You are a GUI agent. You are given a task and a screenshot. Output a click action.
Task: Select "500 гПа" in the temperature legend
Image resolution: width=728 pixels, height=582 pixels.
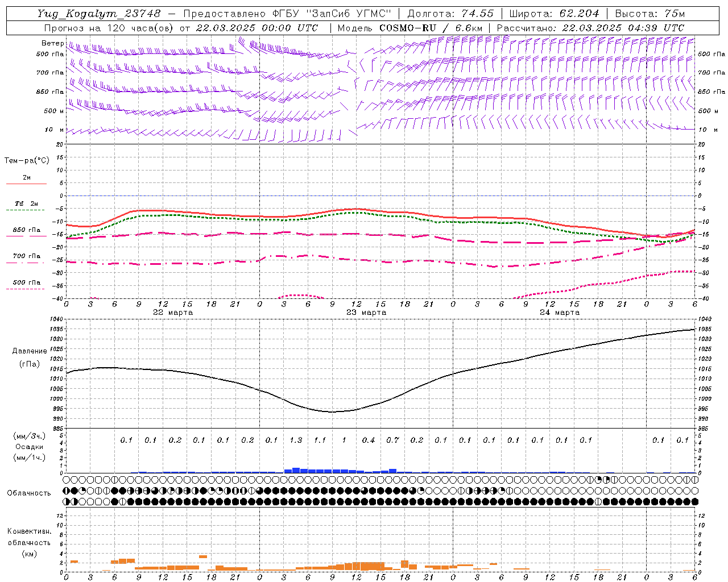pyautogui.click(x=27, y=282)
